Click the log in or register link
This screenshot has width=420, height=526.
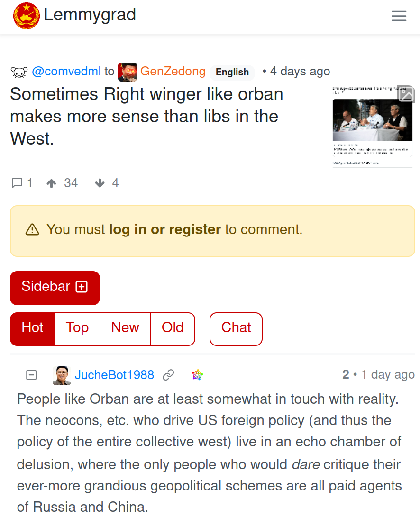(165, 229)
